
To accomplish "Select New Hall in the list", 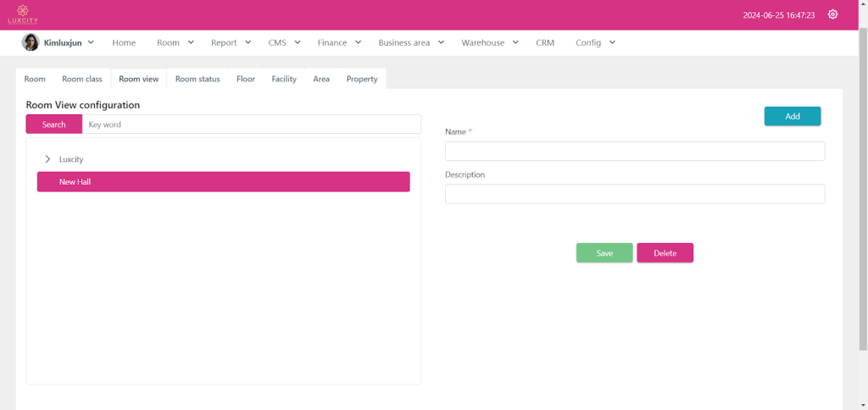I will [223, 182].
